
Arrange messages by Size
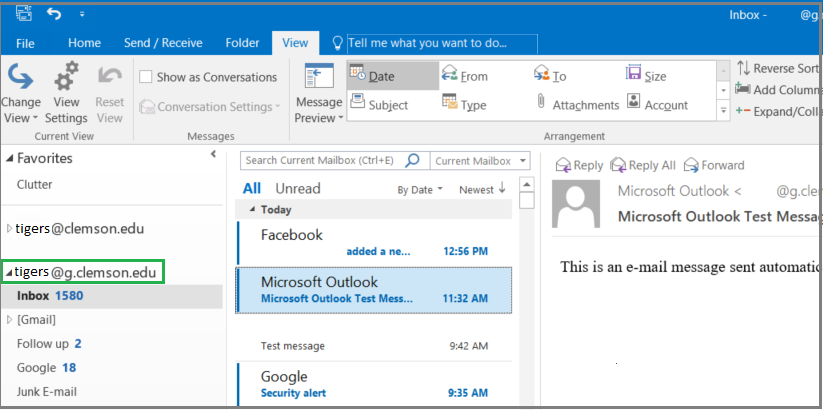click(646, 76)
